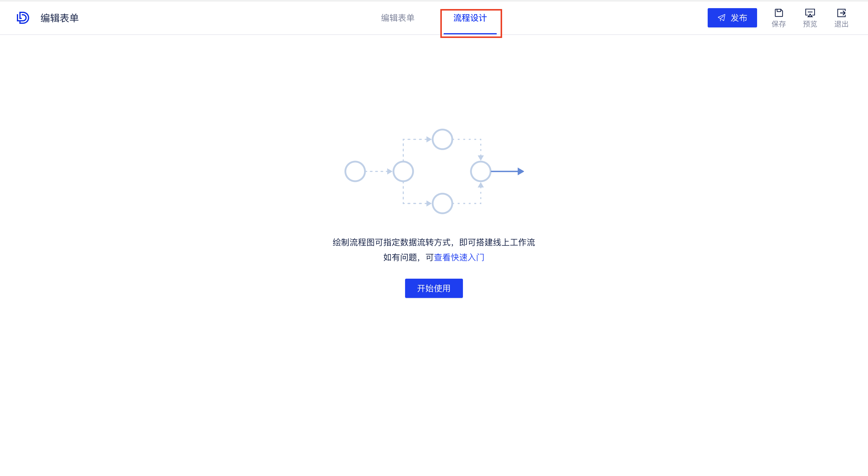Viewport: 868px width, 476px height.
Task: Click the bottom circle node in the diagram
Action: [x=442, y=203]
